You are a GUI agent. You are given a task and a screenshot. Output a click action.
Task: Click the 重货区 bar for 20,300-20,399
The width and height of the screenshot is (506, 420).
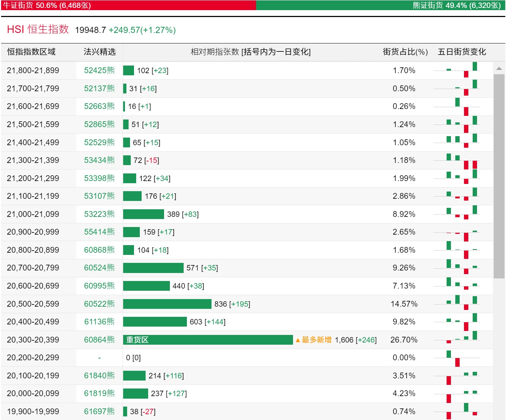coord(208,340)
